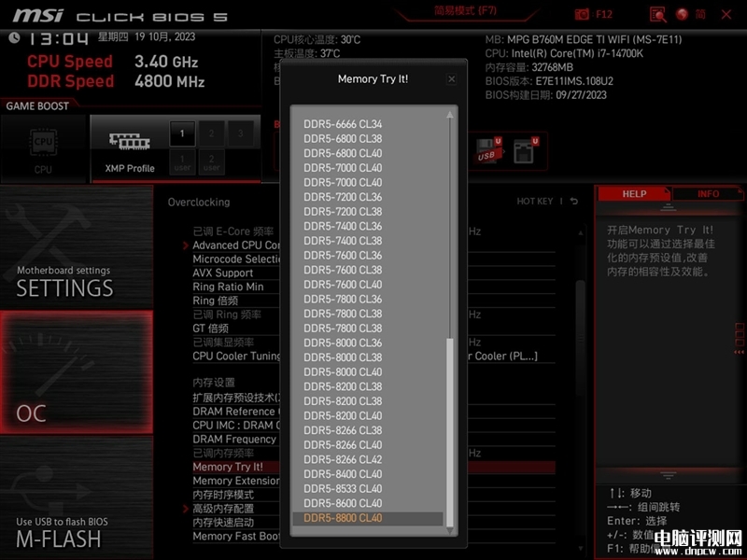Click the memory preset list scrollbar thumb
747x560 pixels.
(x=449, y=432)
